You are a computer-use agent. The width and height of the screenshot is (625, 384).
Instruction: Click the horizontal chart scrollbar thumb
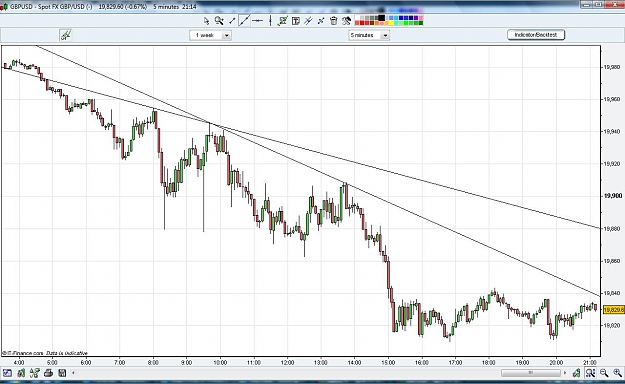coord(531,373)
